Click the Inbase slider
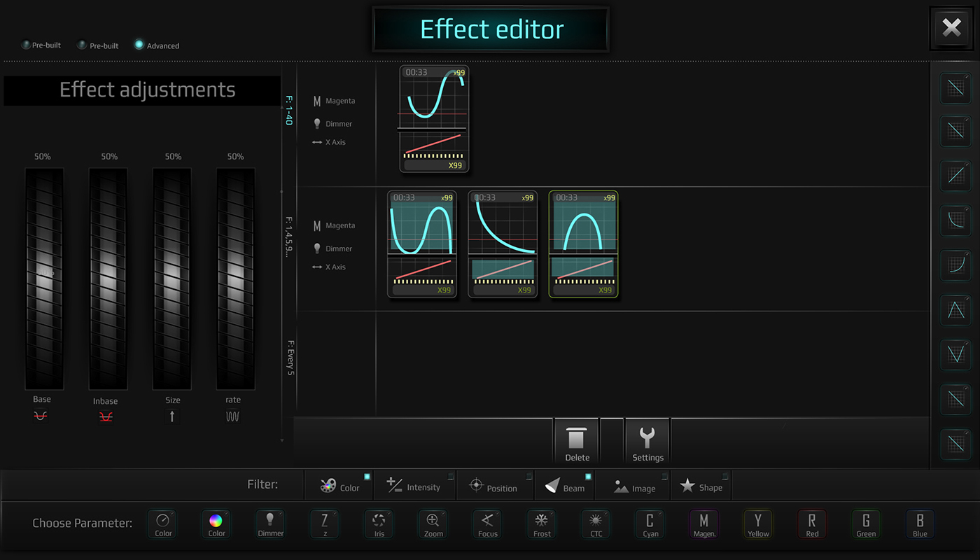 [108, 279]
